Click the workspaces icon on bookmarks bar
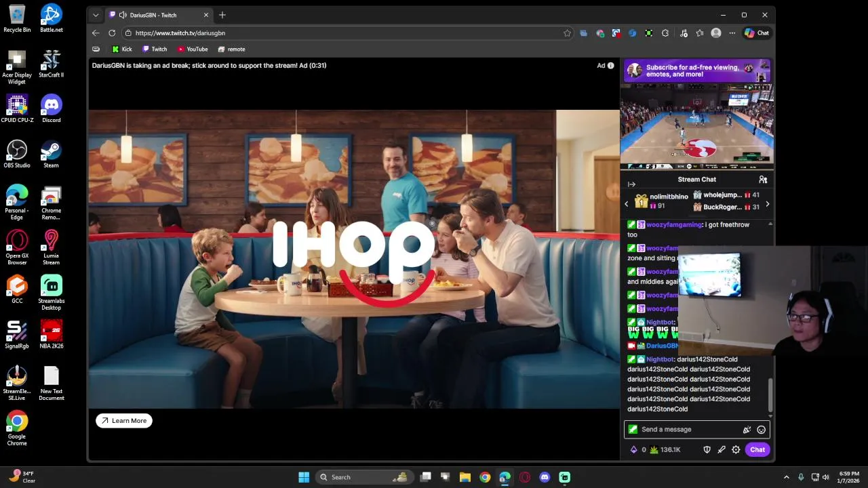 96,49
